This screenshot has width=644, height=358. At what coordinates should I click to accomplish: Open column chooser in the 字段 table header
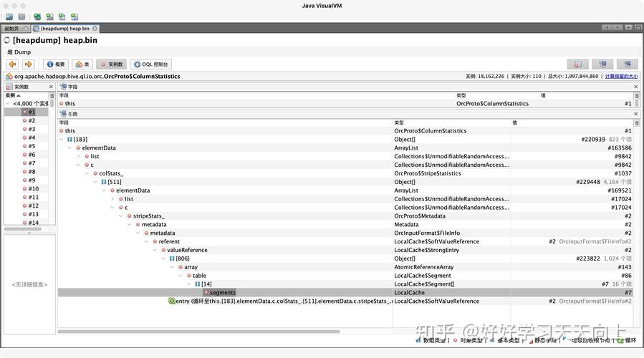636,95
